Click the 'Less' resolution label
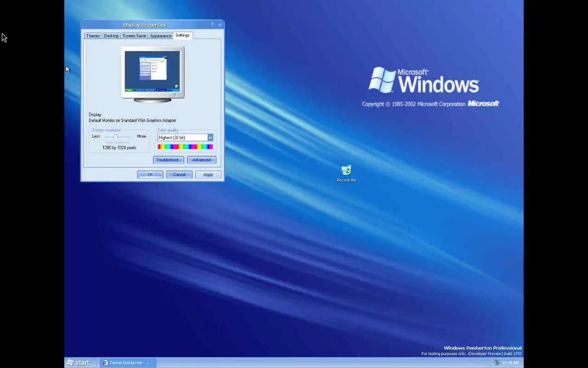The width and height of the screenshot is (588, 368). point(96,136)
